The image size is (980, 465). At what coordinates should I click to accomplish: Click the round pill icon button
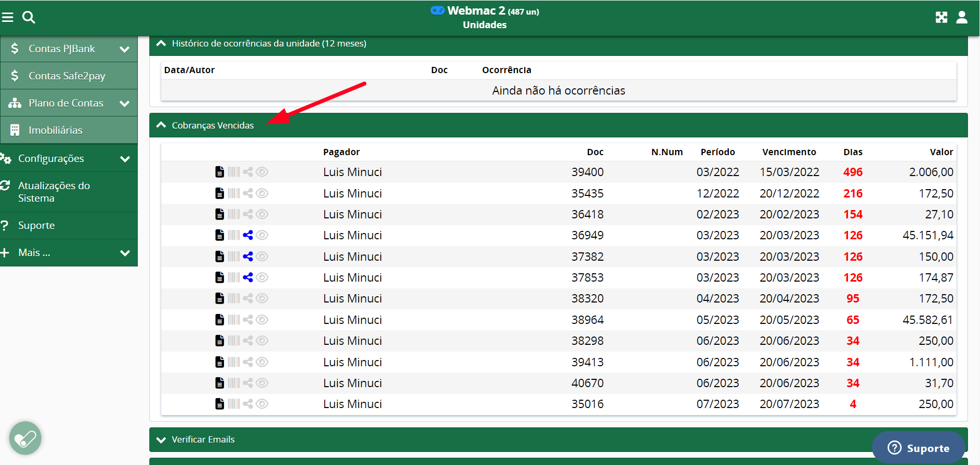[25, 438]
